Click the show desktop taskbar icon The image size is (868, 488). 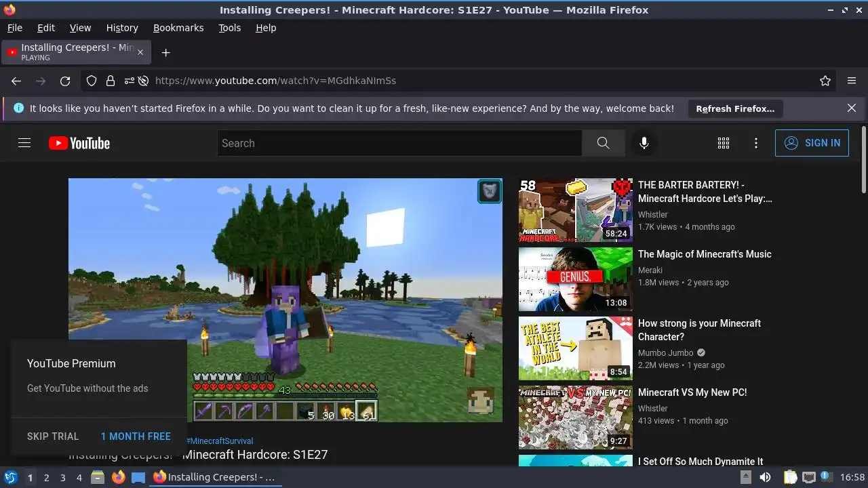click(138, 477)
